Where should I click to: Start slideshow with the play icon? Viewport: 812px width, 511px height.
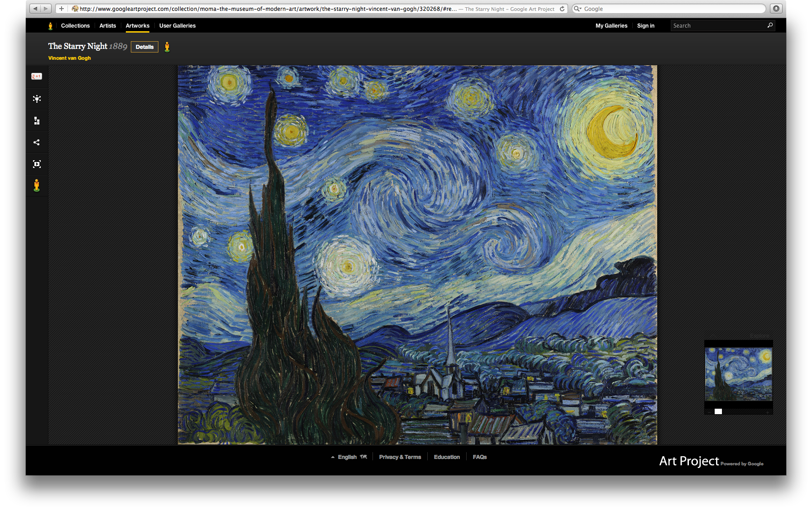point(36,164)
